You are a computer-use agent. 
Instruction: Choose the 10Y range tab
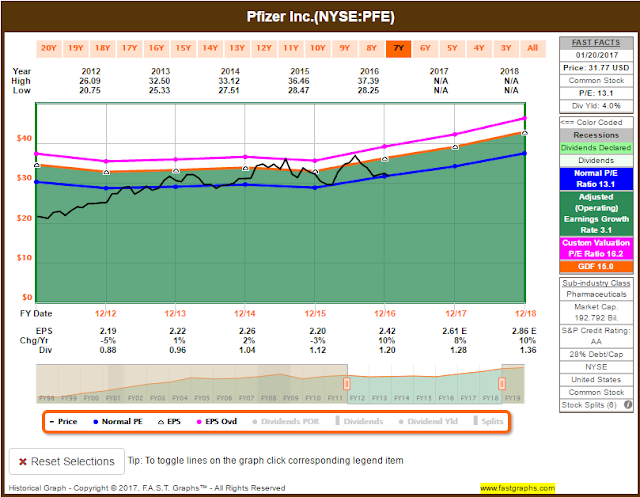318,48
